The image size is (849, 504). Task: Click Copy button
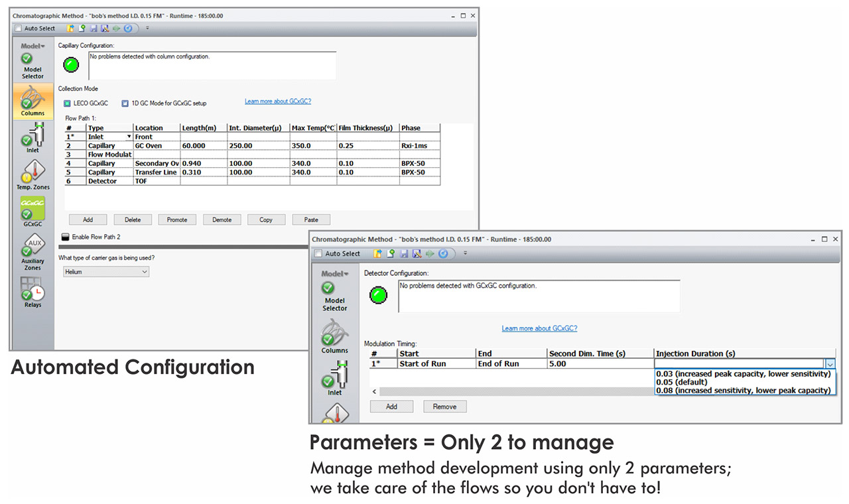(266, 220)
